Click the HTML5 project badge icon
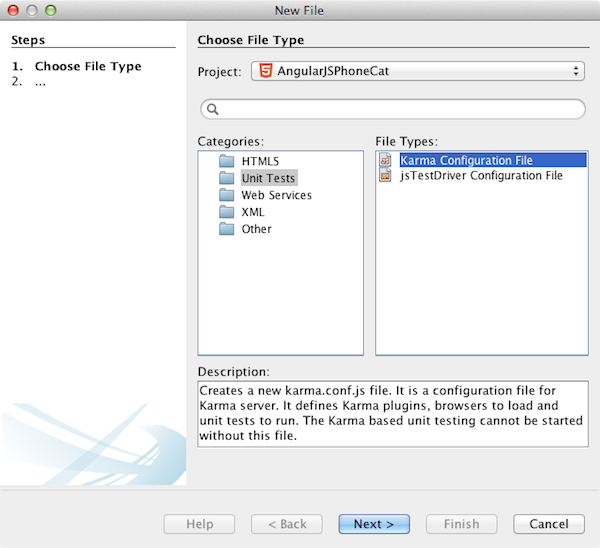 point(265,71)
